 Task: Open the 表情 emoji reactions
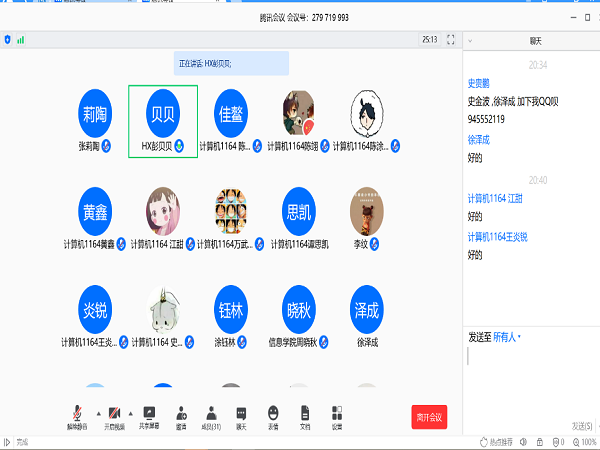(x=273, y=418)
